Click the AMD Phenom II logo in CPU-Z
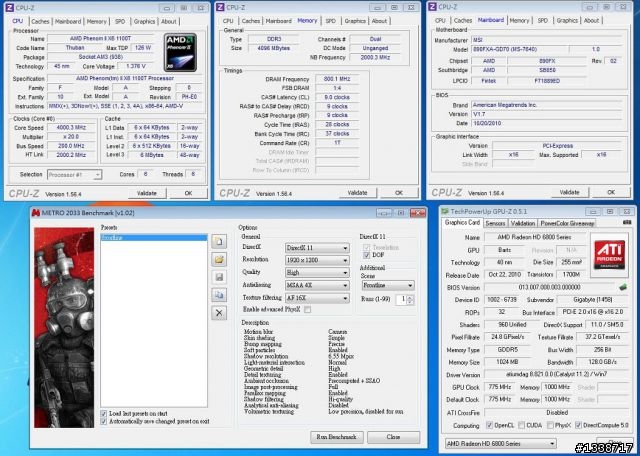Viewport: 640px width, 456px height. point(180,53)
